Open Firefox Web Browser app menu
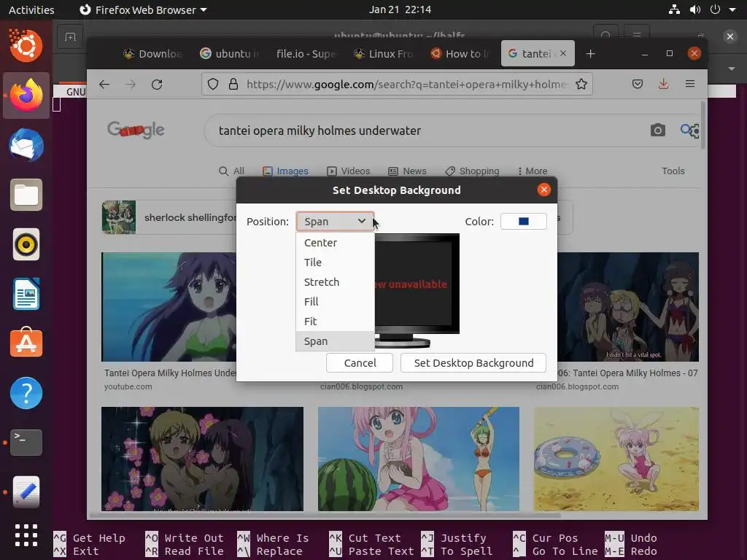This screenshot has width=747, height=560. (x=143, y=9)
